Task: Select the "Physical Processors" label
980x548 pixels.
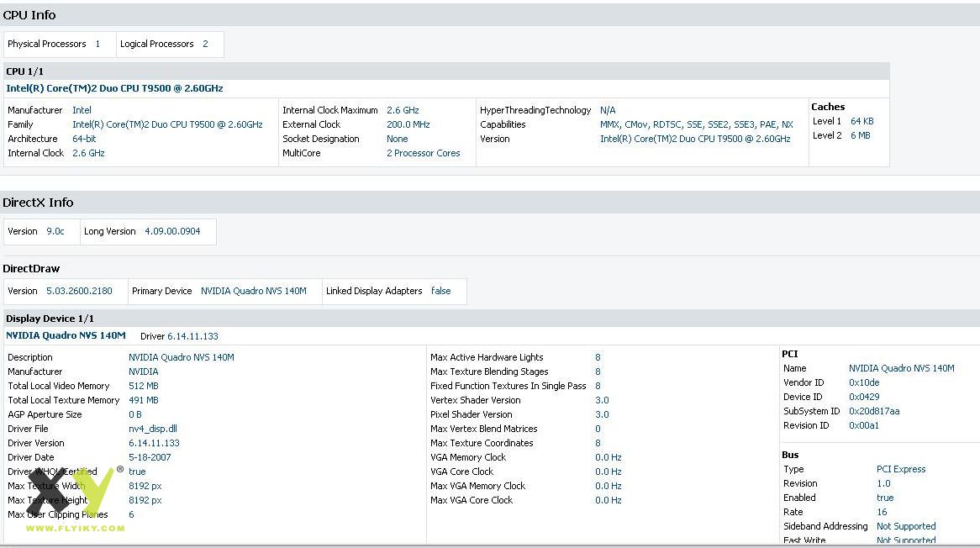Action: (47, 44)
